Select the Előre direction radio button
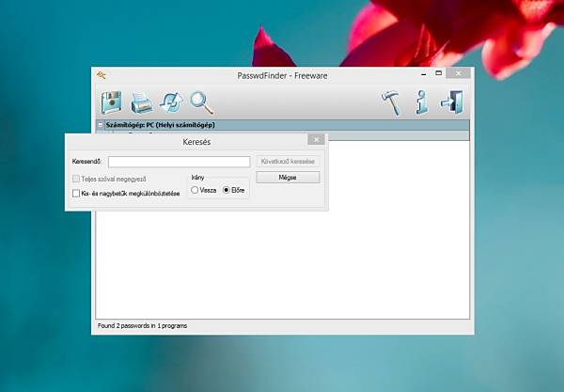 pyautogui.click(x=227, y=190)
